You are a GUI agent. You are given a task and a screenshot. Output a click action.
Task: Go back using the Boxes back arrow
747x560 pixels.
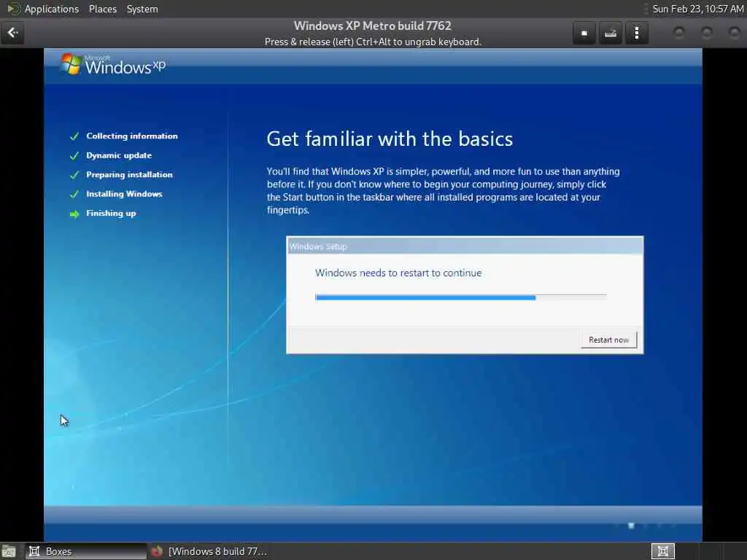click(x=12, y=33)
